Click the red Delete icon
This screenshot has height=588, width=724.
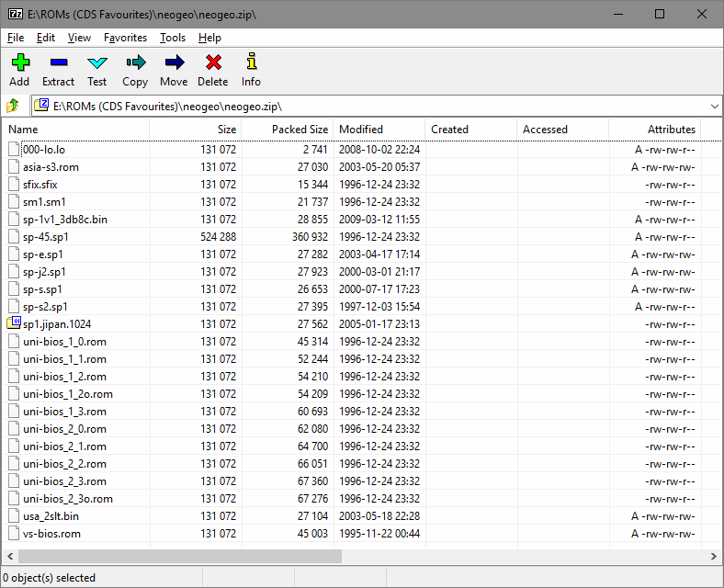[x=213, y=62]
